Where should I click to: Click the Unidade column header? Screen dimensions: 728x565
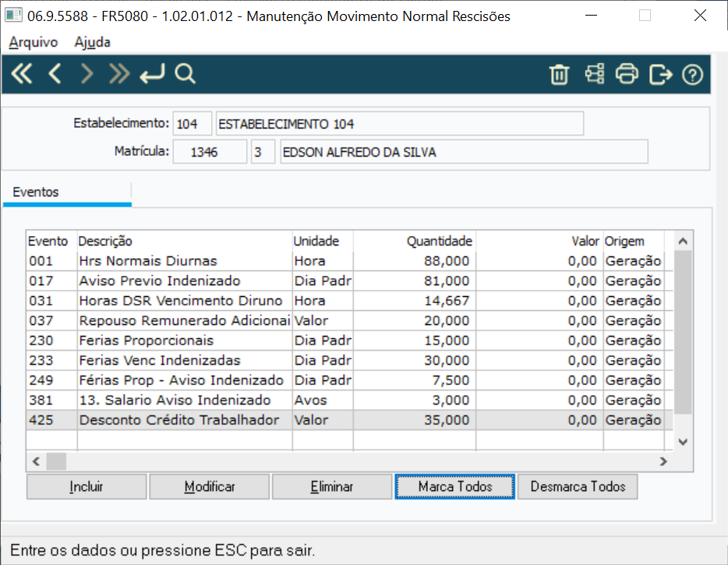pos(323,241)
